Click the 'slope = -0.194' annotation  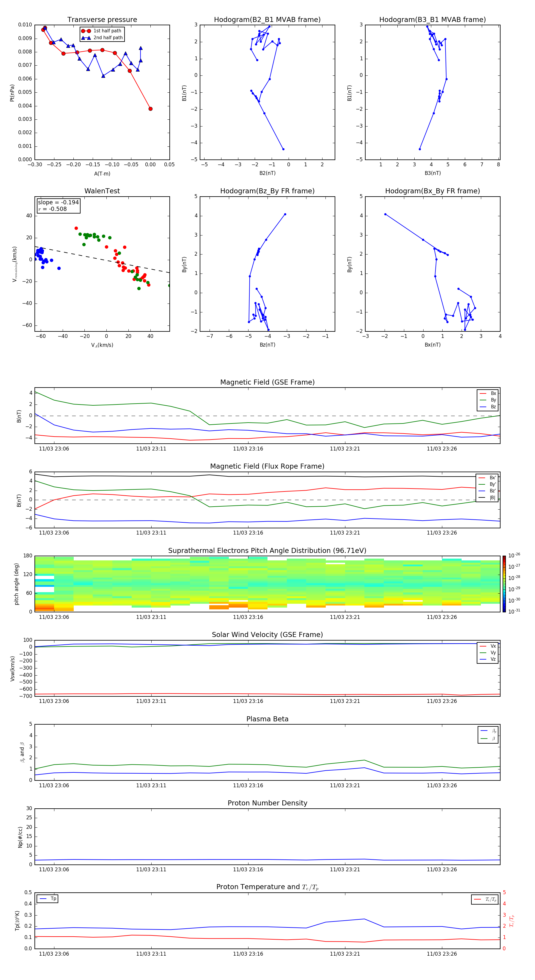pos(58,203)
